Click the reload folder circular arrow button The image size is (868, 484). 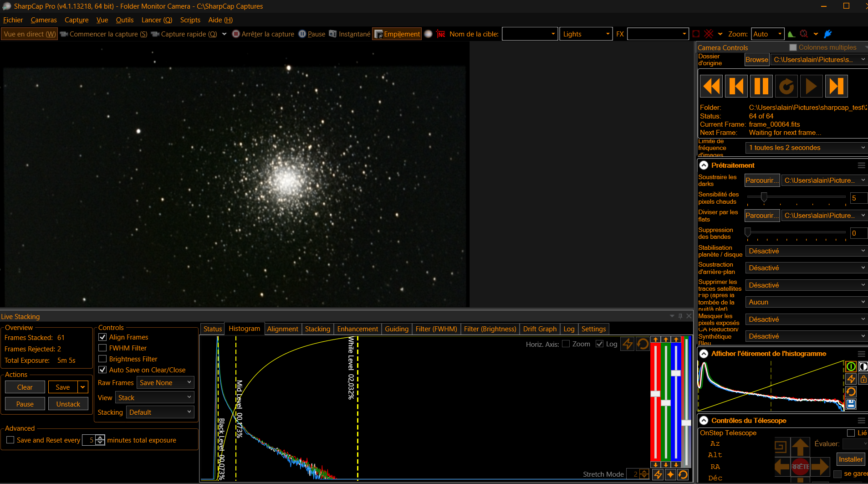click(786, 86)
